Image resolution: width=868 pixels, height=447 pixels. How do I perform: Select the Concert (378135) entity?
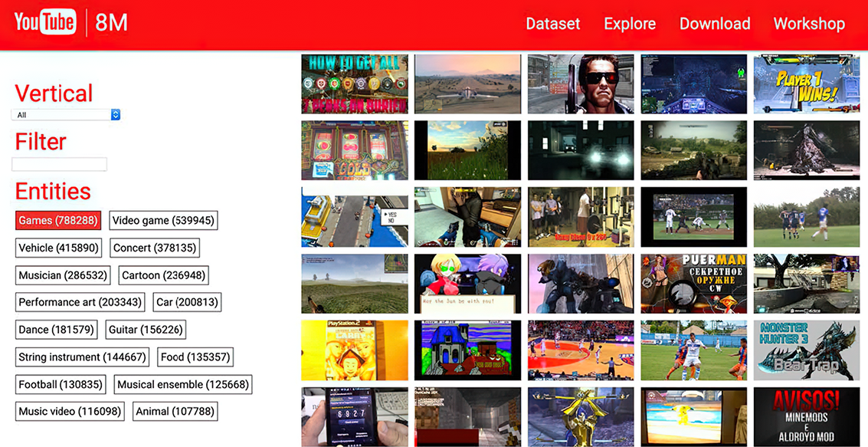click(x=155, y=248)
